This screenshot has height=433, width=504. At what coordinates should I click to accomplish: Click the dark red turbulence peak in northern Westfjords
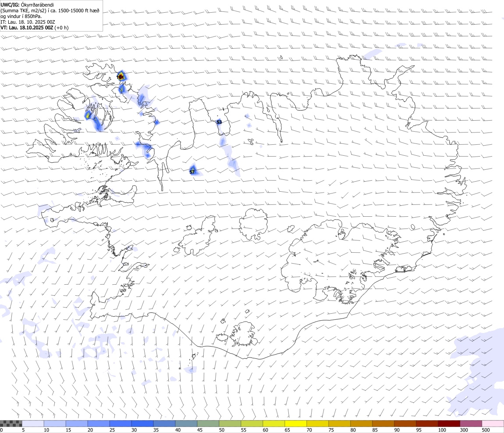121,77
